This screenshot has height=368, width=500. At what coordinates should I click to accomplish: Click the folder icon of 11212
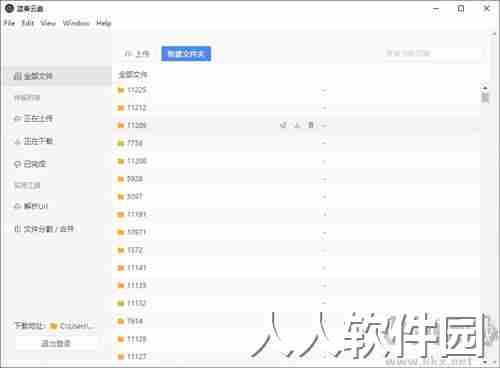pos(121,108)
